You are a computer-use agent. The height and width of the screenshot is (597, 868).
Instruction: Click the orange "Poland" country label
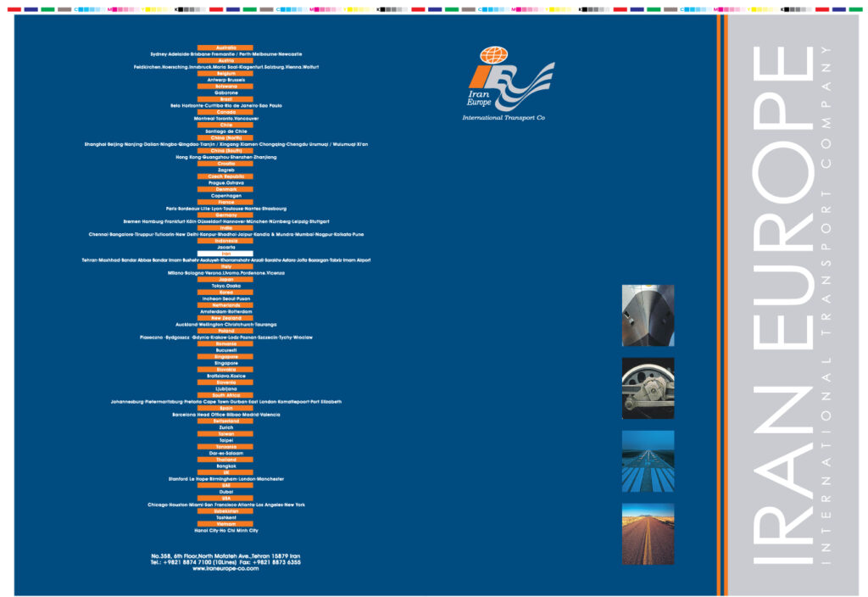coord(225,331)
